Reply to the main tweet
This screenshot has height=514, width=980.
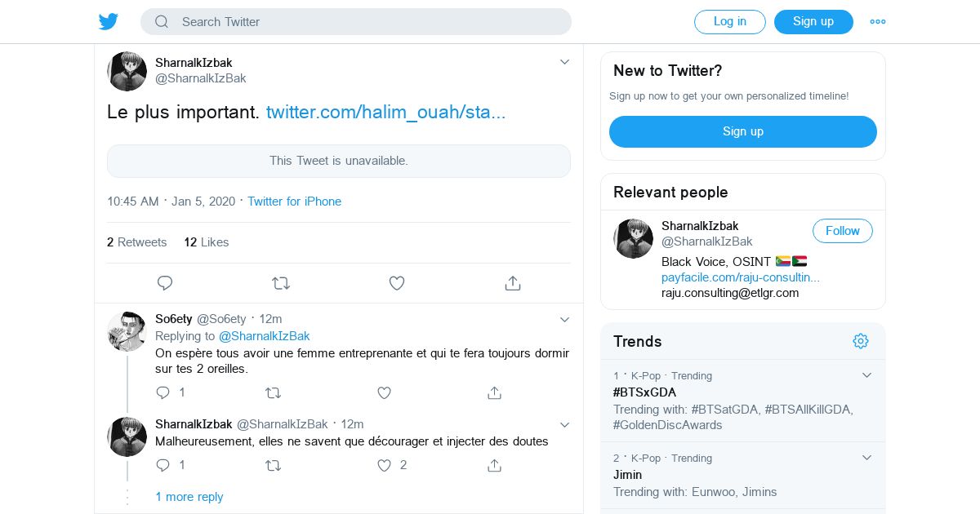165,283
